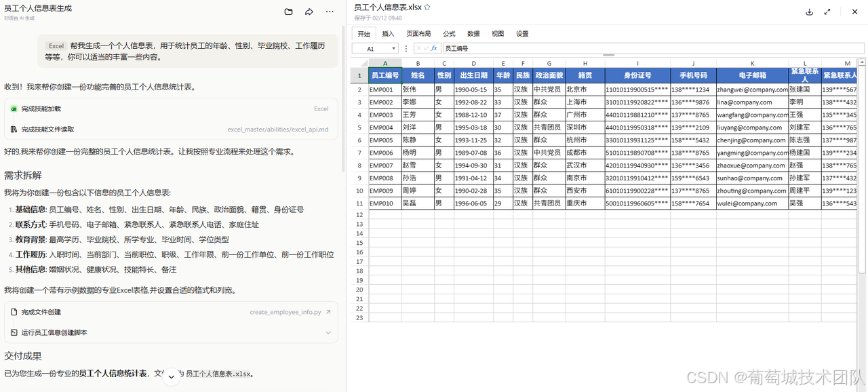Open the three-dot more options menu

330,12
